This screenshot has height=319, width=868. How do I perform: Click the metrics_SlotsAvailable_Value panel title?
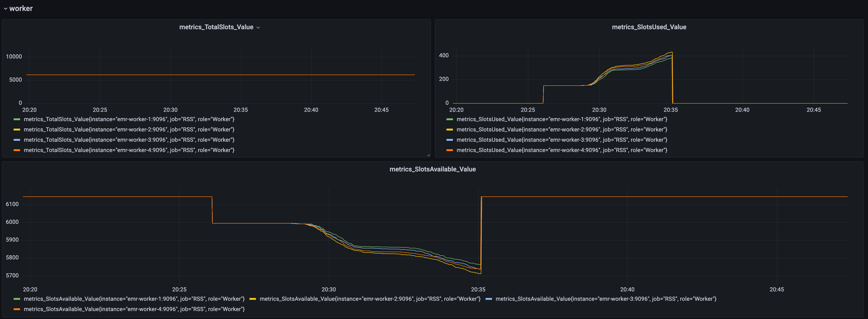click(433, 169)
